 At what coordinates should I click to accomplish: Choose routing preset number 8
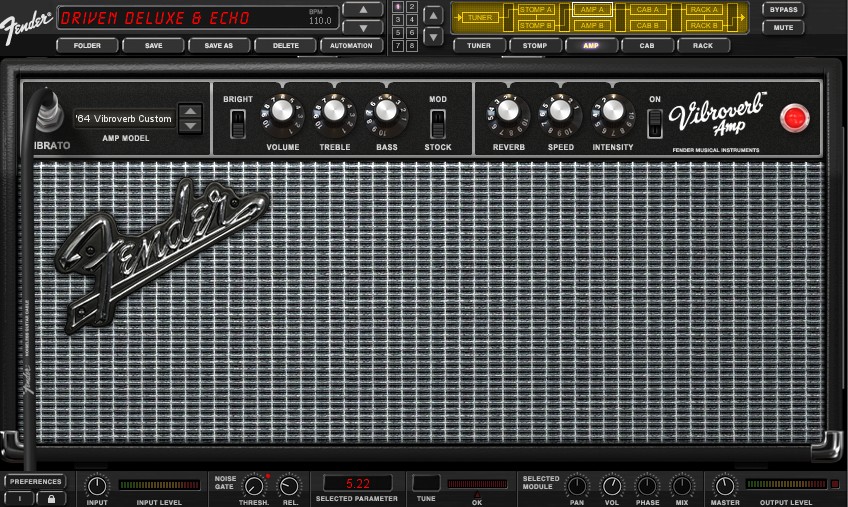click(x=412, y=46)
